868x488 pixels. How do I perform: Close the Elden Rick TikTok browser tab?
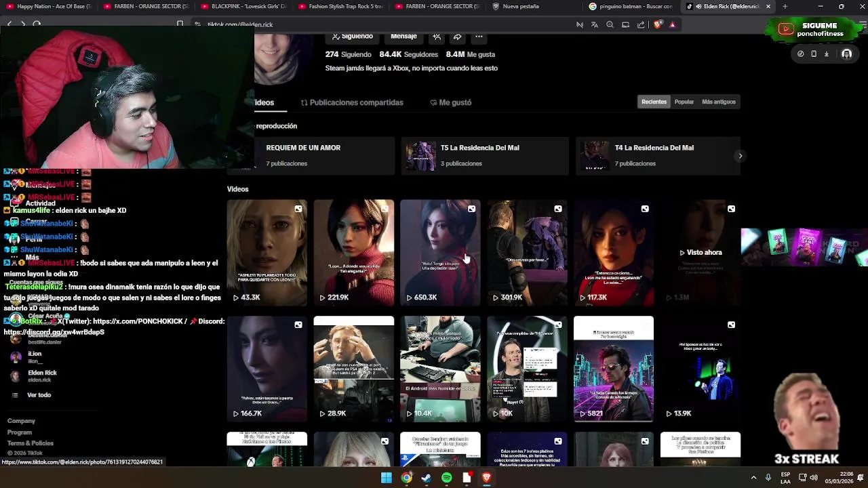(x=768, y=6)
